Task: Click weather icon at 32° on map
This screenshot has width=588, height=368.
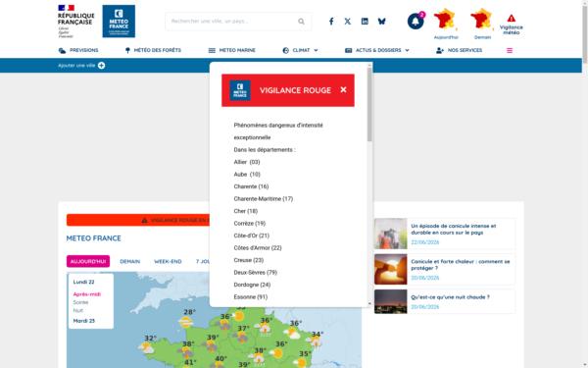Action: (x=147, y=347)
